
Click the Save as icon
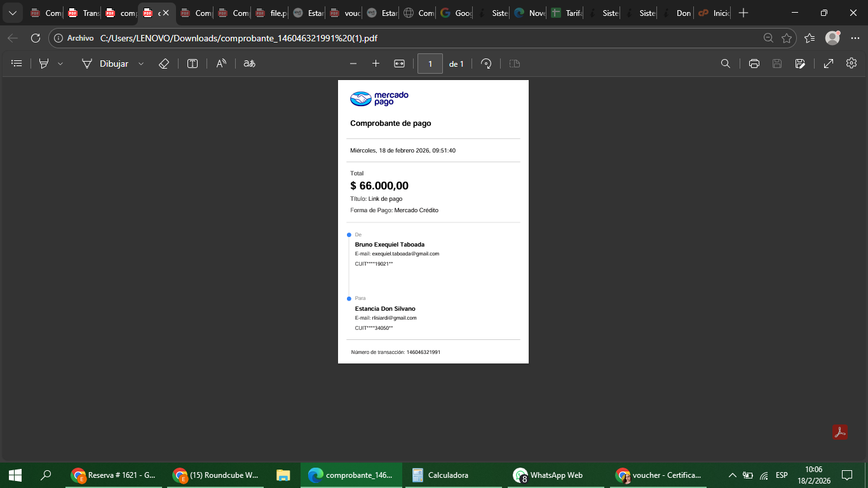(800, 64)
